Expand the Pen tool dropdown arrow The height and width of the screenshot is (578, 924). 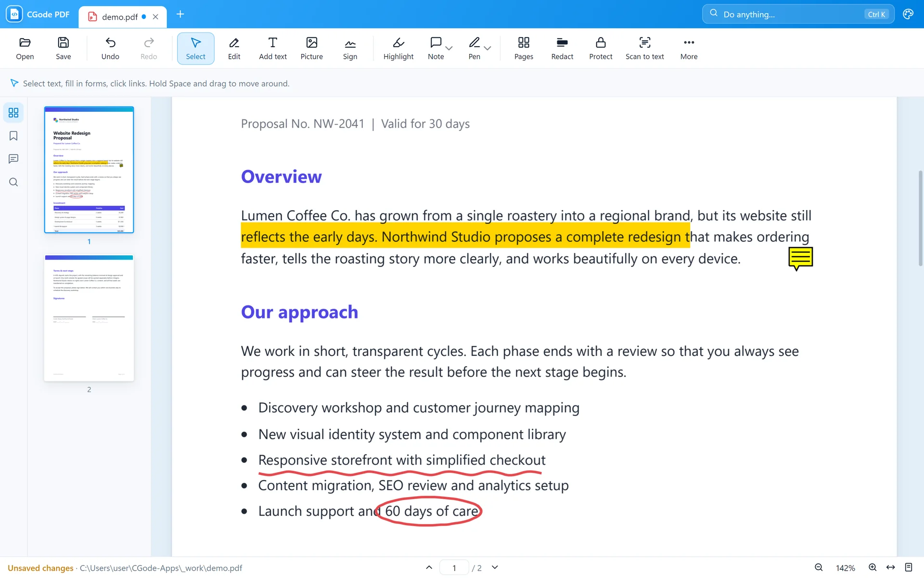pos(488,48)
